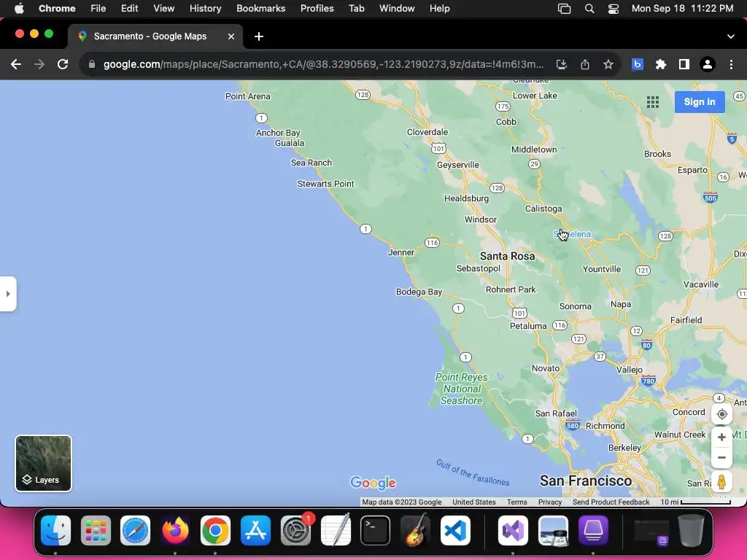Click the United States region link
The image size is (747, 560).
pos(474,502)
